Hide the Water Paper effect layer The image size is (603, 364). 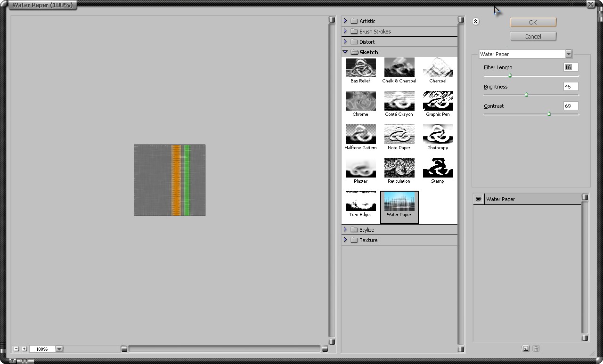[x=478, y=199]
